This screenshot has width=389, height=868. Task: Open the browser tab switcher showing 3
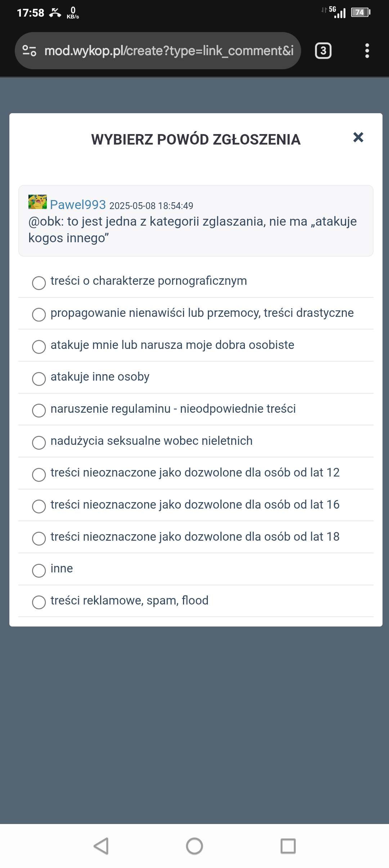click(x=323, y=51)
